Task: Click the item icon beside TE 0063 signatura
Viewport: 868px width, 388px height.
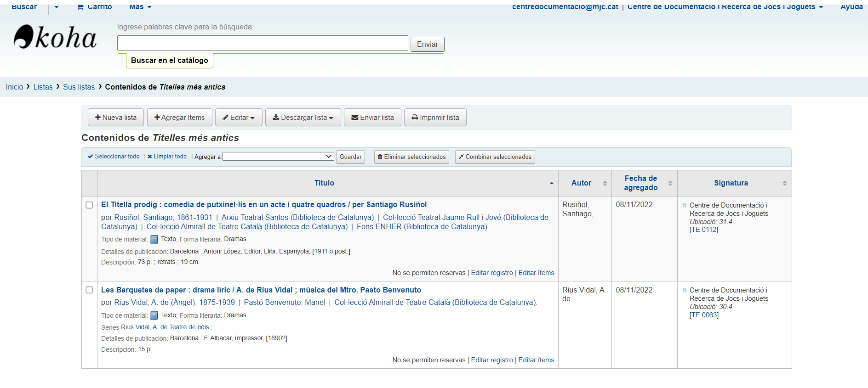Action: [685, 290]
